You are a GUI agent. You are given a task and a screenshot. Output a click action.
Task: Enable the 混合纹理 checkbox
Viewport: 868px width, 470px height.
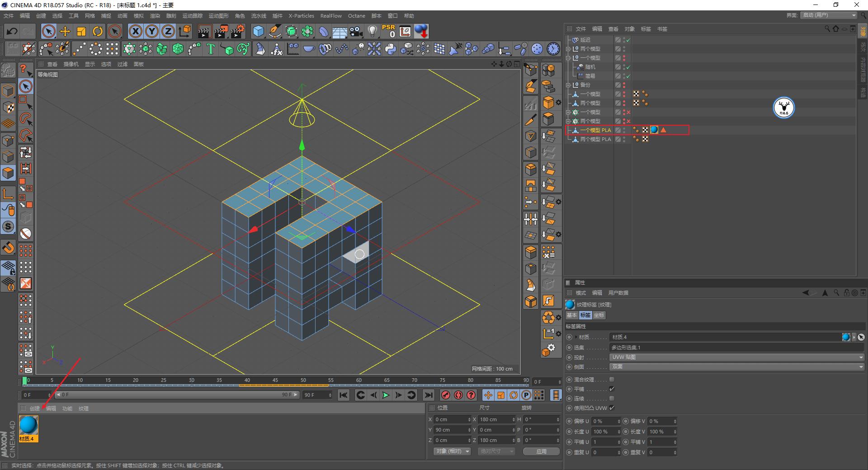pos(612,380)
